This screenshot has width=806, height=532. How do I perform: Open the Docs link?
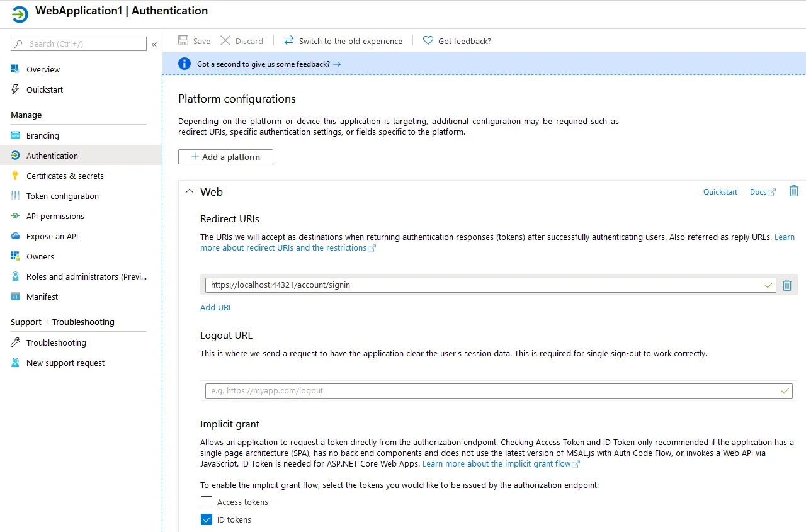[x=758, y=192]
